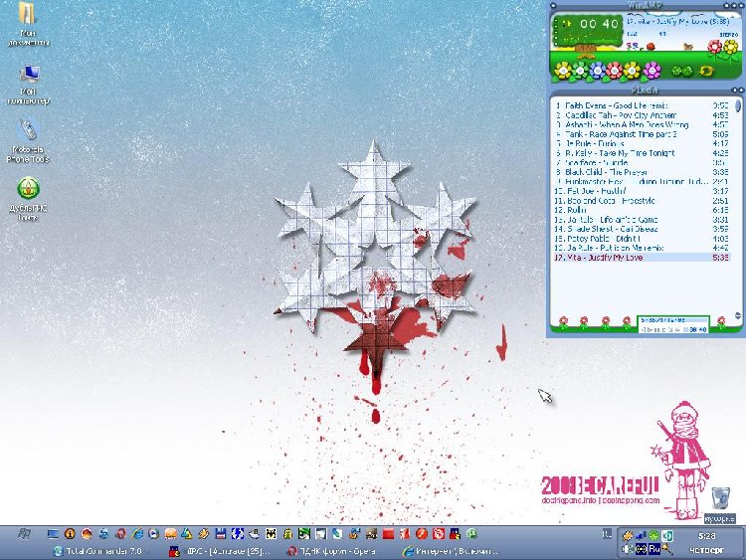Click the Winamp time display showing 00 40
The width and height of the screenshot is (746, 560).
(599, 24)
